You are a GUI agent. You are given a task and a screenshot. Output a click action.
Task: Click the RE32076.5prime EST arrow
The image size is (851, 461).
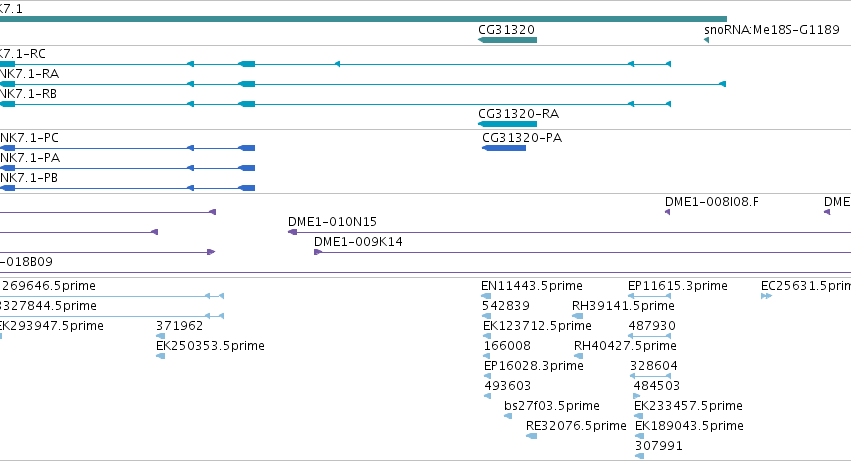point(531,436)
